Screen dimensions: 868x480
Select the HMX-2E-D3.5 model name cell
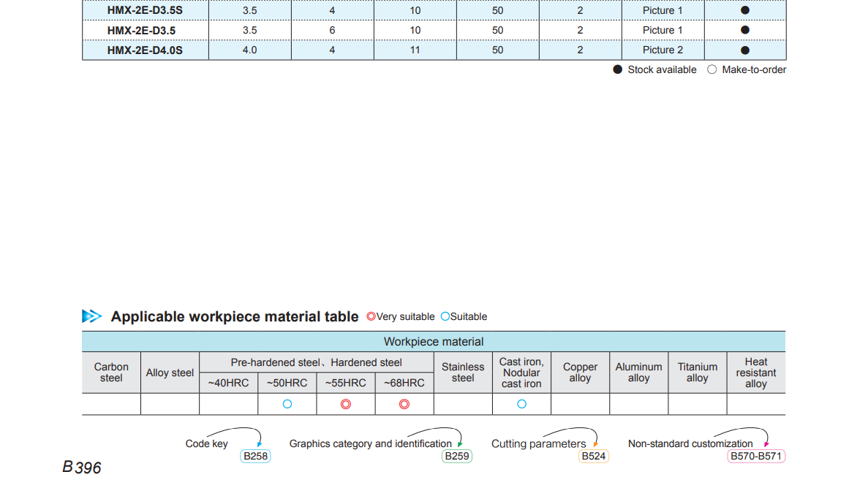(141, 30)
